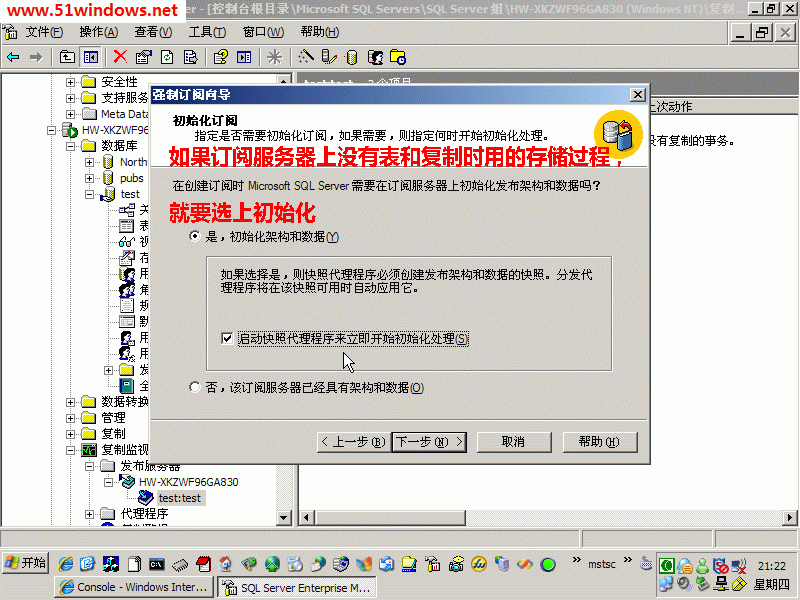Image resolution: width=800 pixels, height=600 pixels.
Task: Click the 取消 button in wizard
Action: (514, 441)
